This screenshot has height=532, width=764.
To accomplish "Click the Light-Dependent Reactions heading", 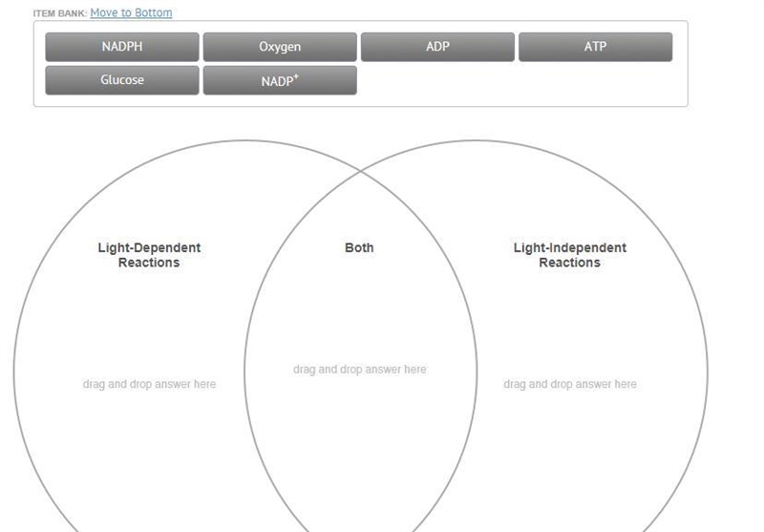I will [x=149, y=255].
